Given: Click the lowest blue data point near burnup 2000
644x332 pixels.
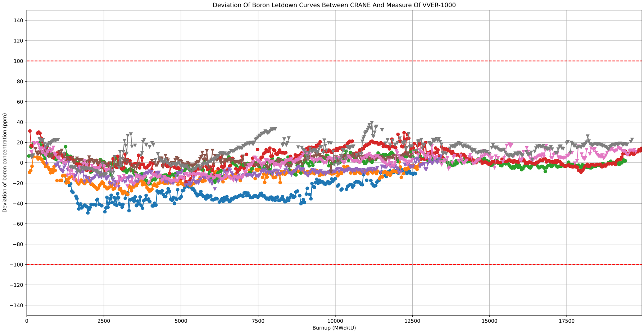Looking at the screenshot, I should [88, 213].
